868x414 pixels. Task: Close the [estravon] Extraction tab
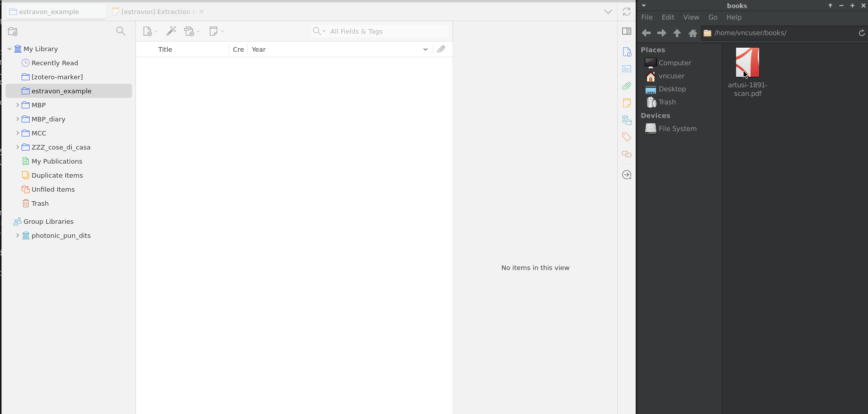click(202, 12)
